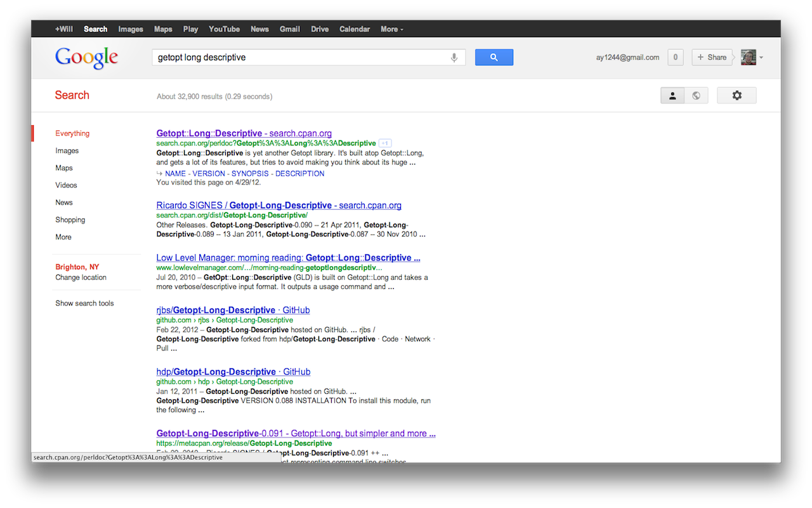The image size is (812, 508).
Task: Click 'You visited this page on 4/29/12' text
Action: pos(209,182)
